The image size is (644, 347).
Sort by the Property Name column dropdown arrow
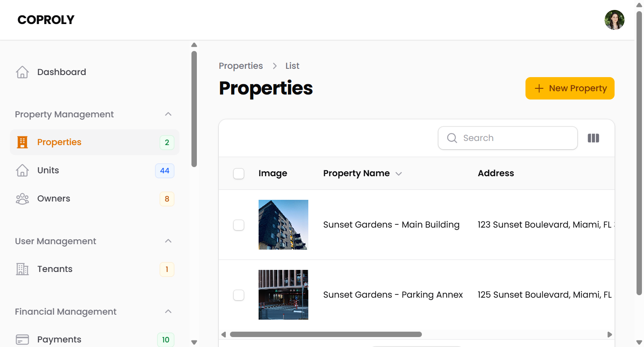[x=399, y=173]
